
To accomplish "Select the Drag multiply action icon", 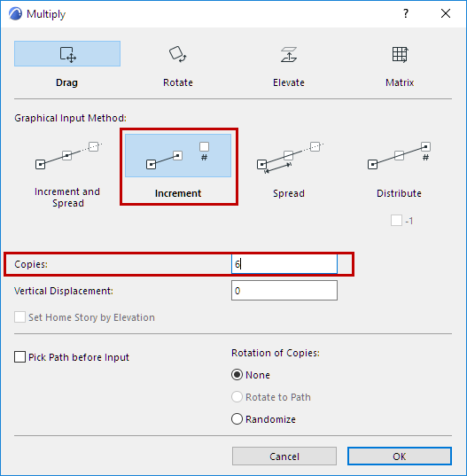I will pos(67,54).
